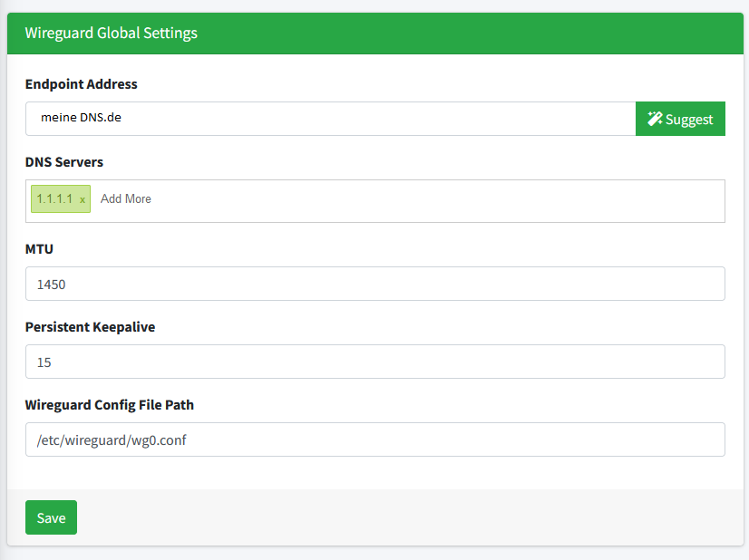Focus the MTU input showing 1450

point(375,284)
